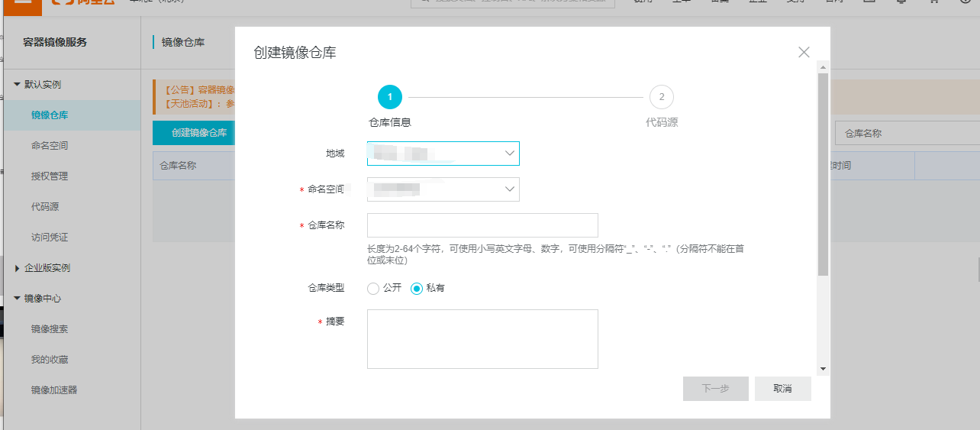
Task: Close the 创建镜像仓库 dialog with X
Action: (x=804, y=53)
